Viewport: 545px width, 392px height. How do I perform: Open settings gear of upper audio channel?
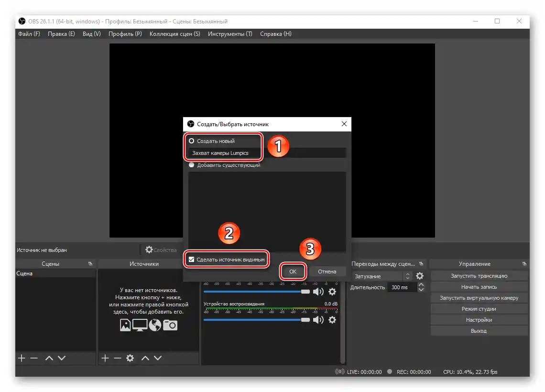tap(332, 292)
